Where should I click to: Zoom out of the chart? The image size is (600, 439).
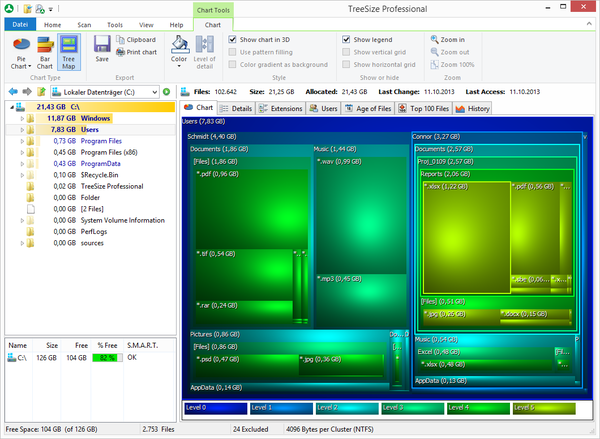click(450, 52)
